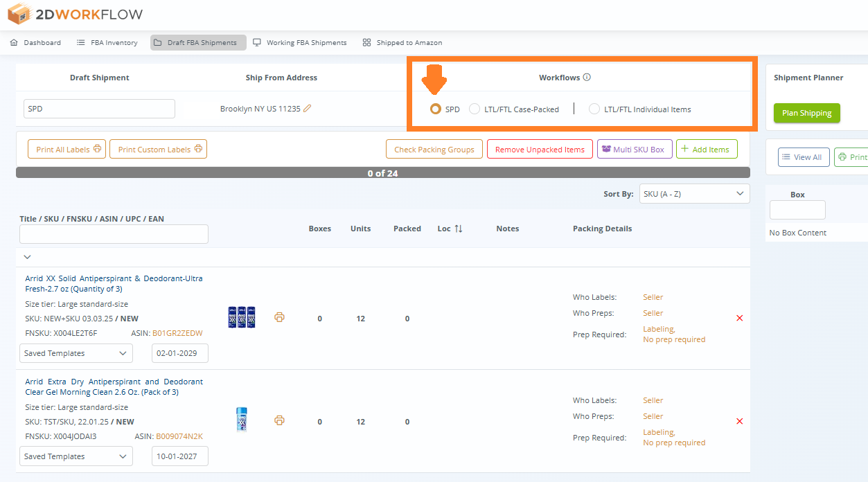Click the printer icon for Arrid XX Solid Antiperspirant
The width and height of the screenshot is (868, 482).
click(x=279, y=316)
